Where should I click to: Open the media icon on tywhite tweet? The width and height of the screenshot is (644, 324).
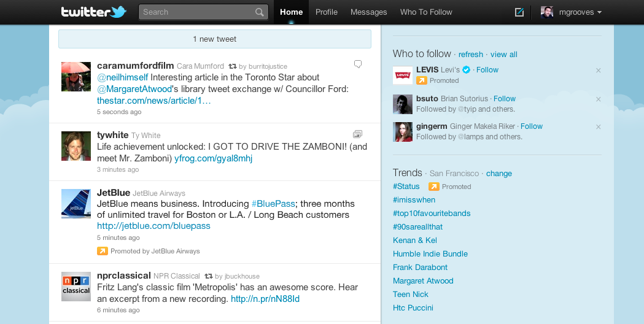[357, 134]
